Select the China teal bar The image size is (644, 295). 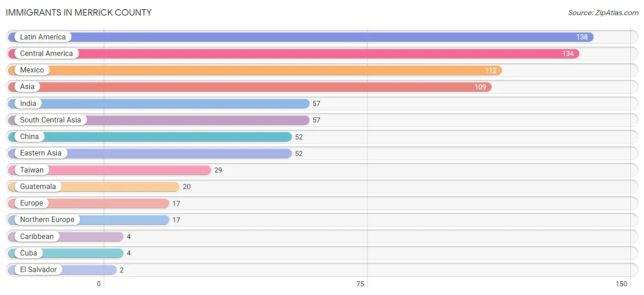[x=150, y=137]
